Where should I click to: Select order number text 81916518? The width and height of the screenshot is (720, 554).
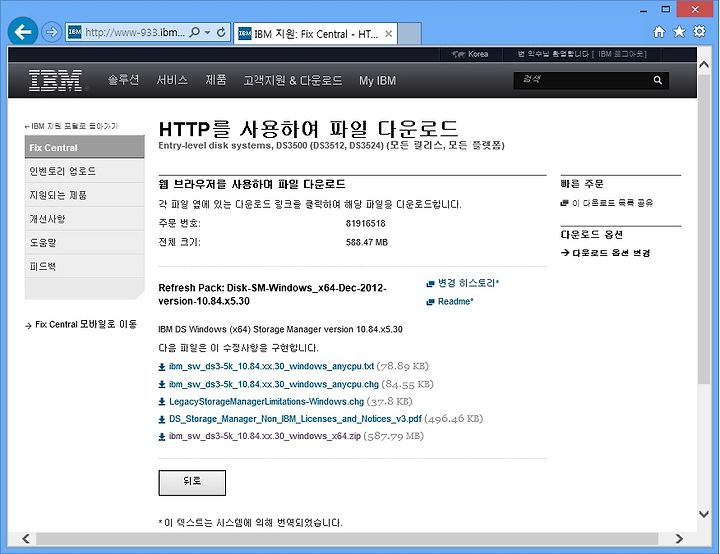tap(366, 224)
